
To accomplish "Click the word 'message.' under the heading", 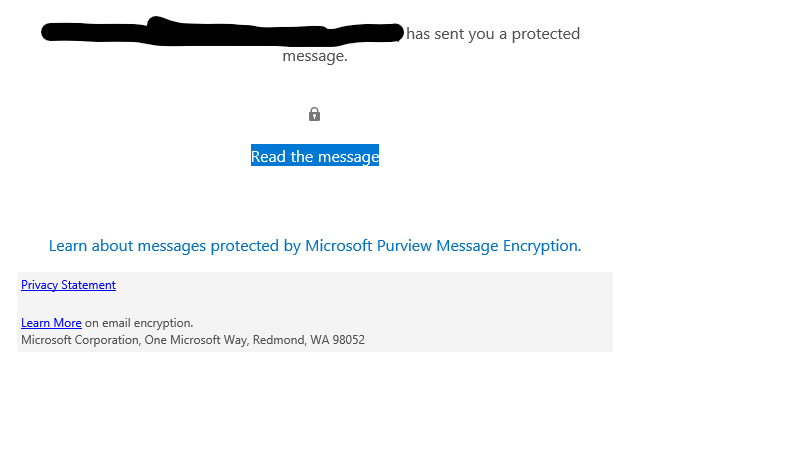I will click(315, 56).
